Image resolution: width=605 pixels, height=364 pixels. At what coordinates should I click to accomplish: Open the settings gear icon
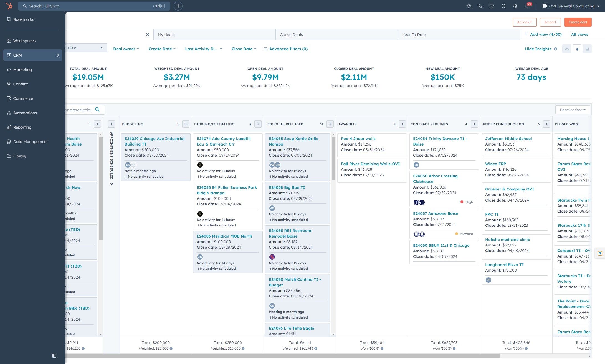click(515, 6)
